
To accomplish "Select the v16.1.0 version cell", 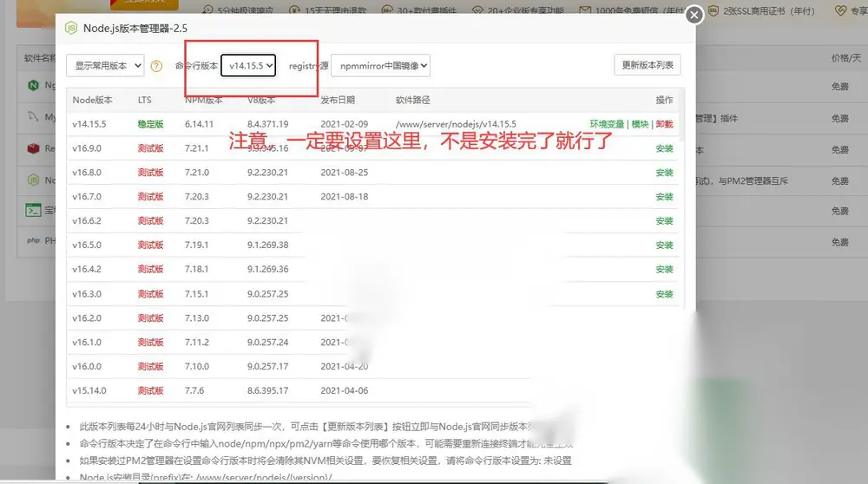I will click(86, 343).
